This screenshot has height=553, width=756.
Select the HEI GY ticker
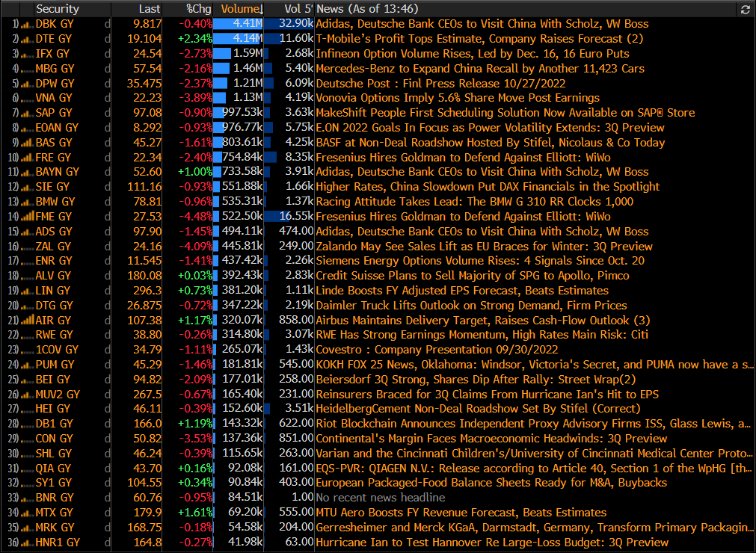tap(52, 409)
